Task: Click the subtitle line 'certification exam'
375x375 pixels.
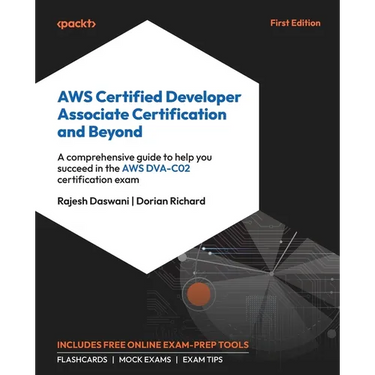Action: pyautogui.click(x=98, y=180)
